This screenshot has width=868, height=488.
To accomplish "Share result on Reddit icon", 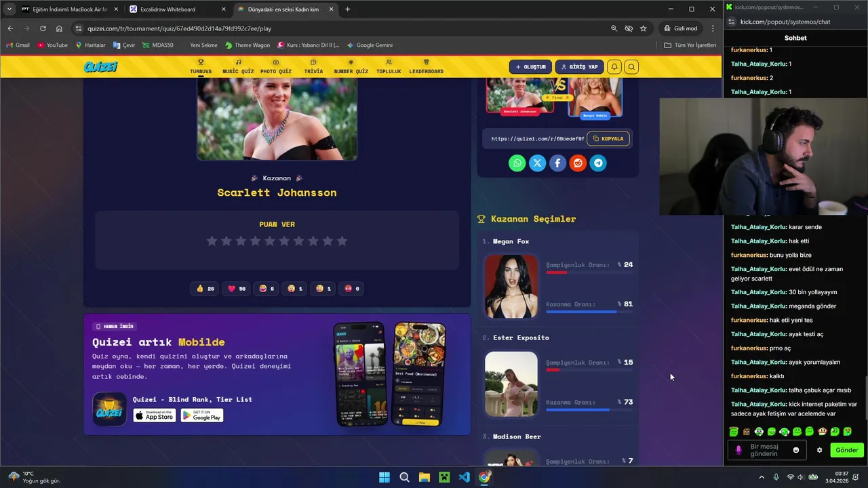I will 578,163.
